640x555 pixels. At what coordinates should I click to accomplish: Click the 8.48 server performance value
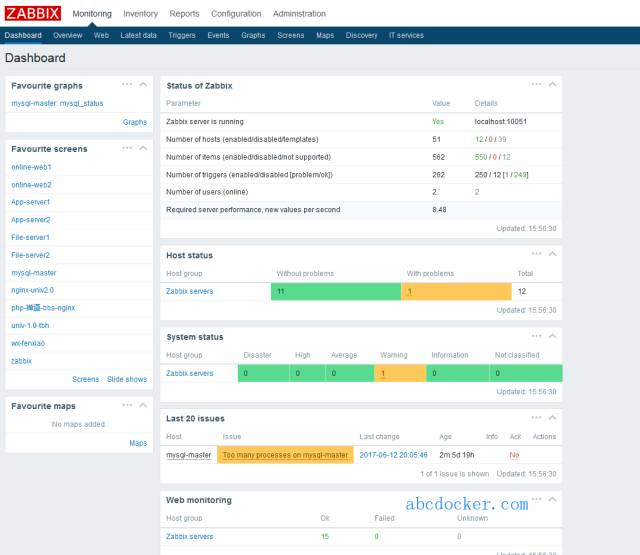click(439, 210)
